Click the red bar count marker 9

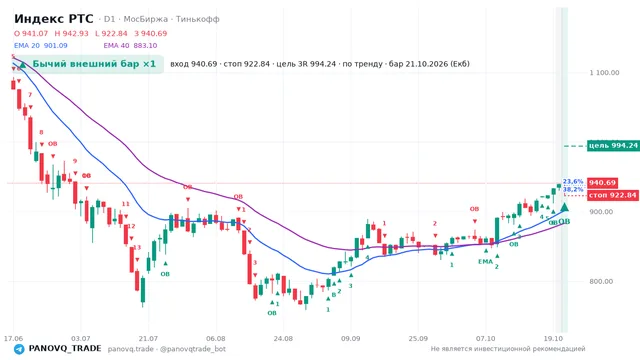[75, 161]
